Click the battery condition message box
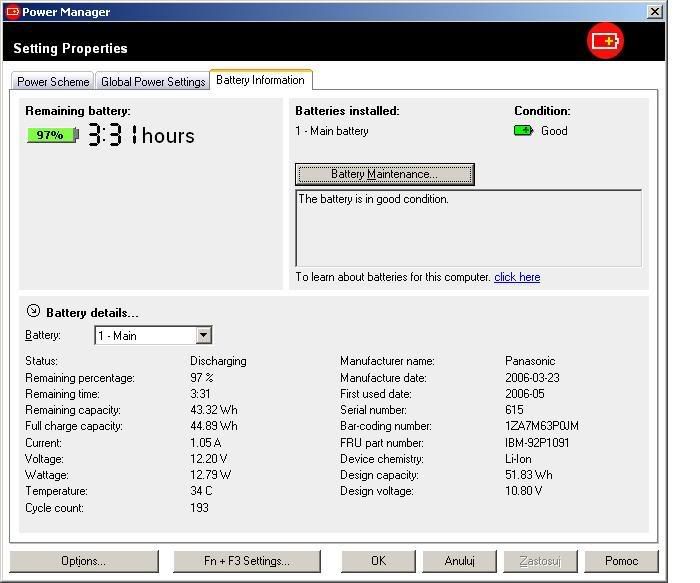700x583 pixels. pos(468,228)
